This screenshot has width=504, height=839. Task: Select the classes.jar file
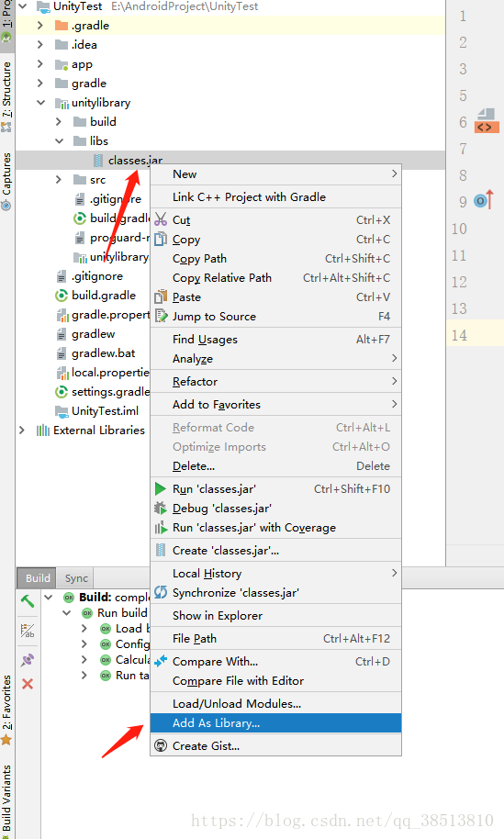tap(135, 160)
